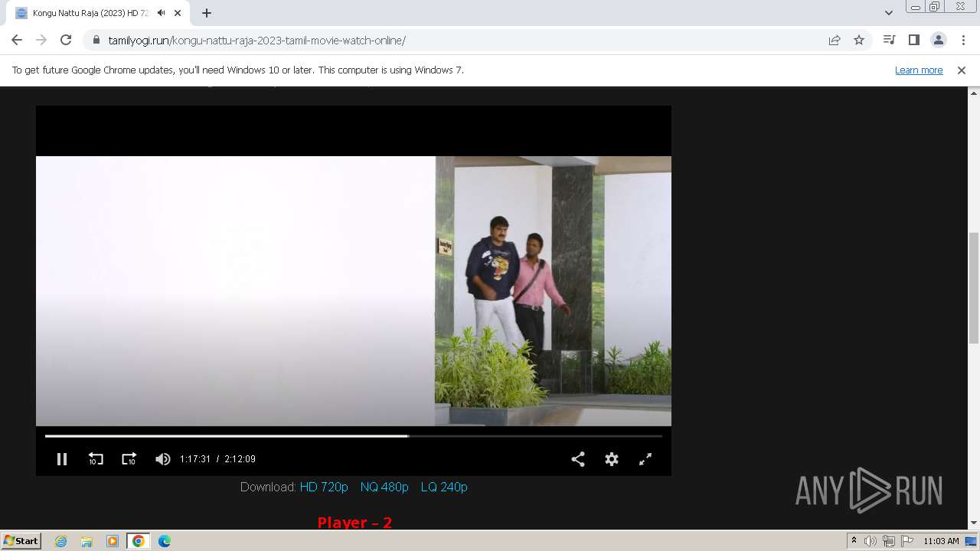Bookmark this tab with star icon
Screen dimensions: 980x551
pos(859,41)
